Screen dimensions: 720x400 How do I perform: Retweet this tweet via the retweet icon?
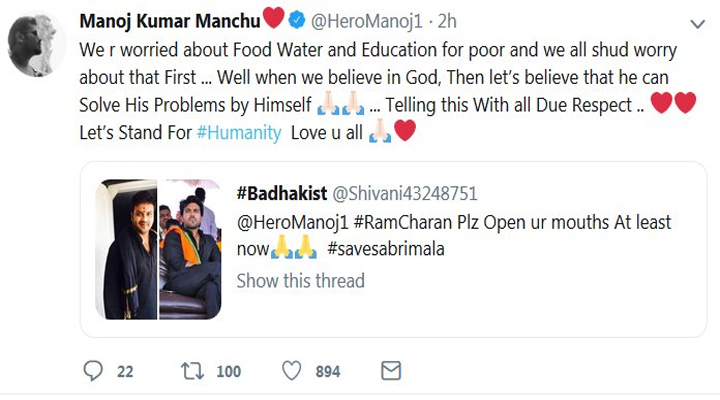pos(191,371)
